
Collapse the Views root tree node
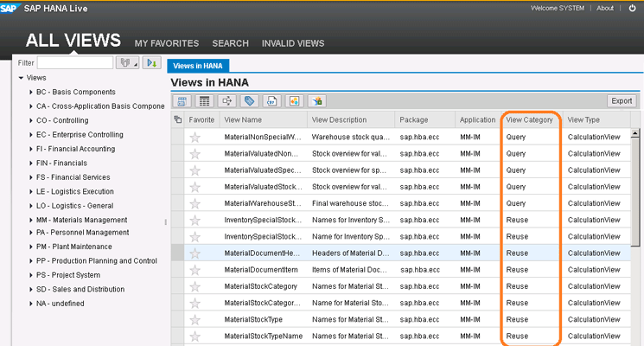click(20, 78)
